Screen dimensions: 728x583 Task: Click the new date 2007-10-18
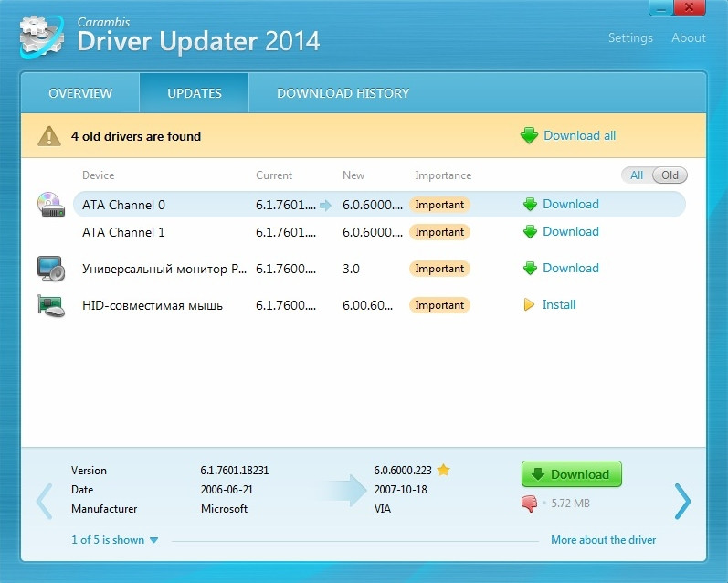(400, 489)
